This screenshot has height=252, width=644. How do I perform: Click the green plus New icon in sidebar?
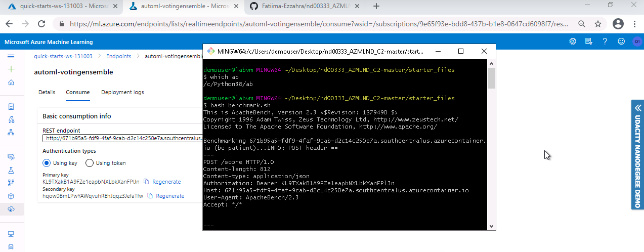(11, 69)
